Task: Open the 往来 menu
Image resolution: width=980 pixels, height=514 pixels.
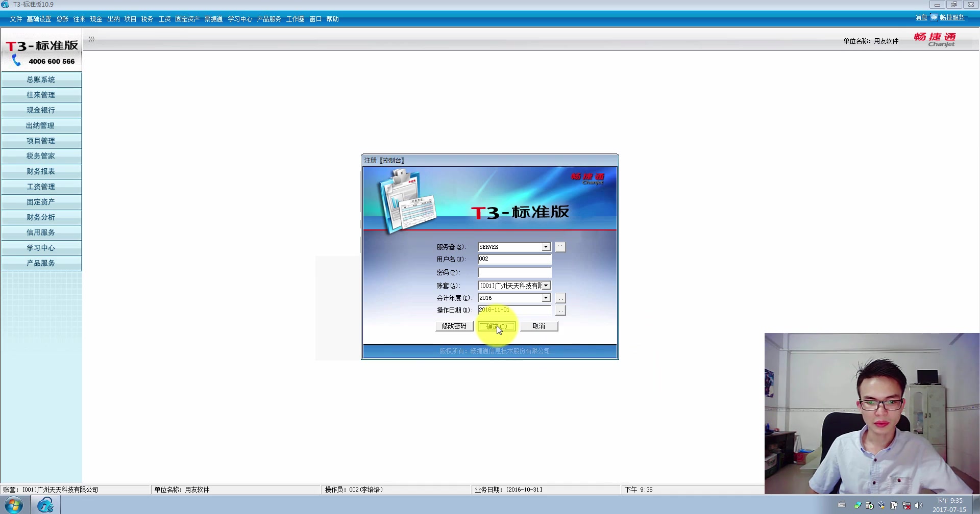Action: (x=79, y=19)
